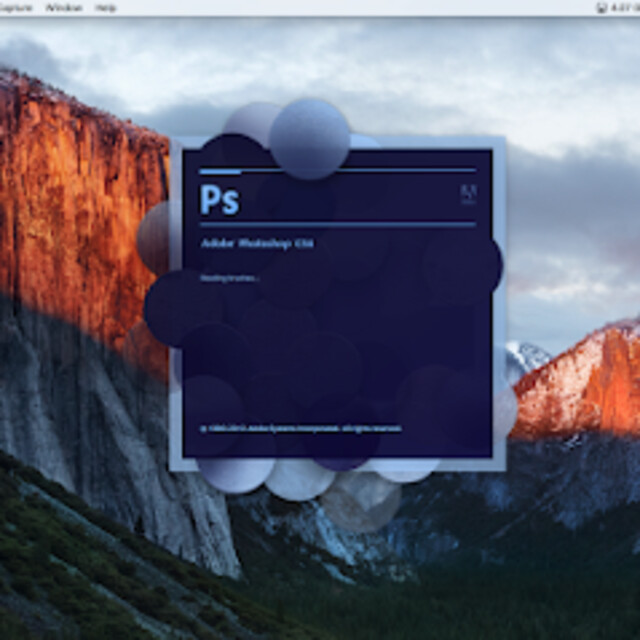Click the Adobe Systems copyright notice text
The image size is (640, 640).
[x=301, y=429]
